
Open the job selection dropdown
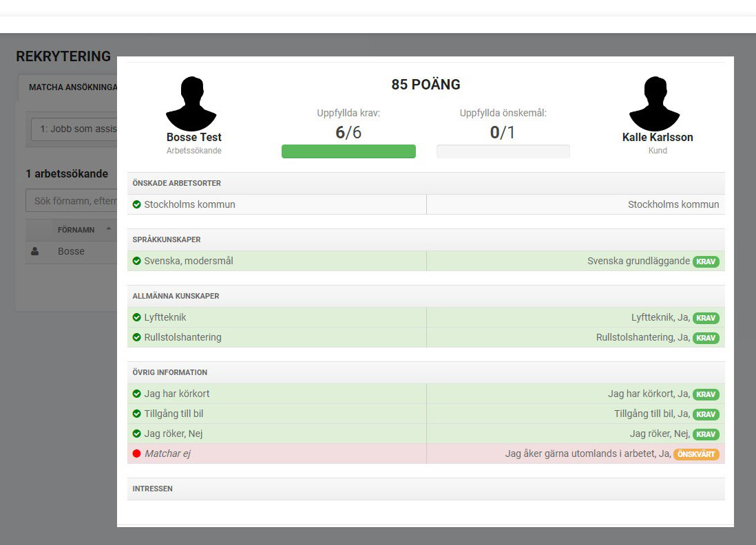point(74,129)
